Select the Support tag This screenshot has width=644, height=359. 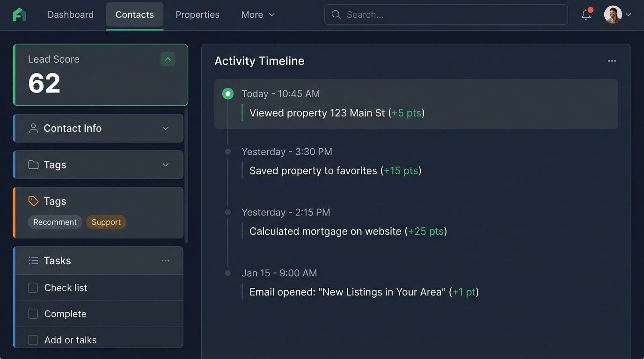[x=106, y=222]
